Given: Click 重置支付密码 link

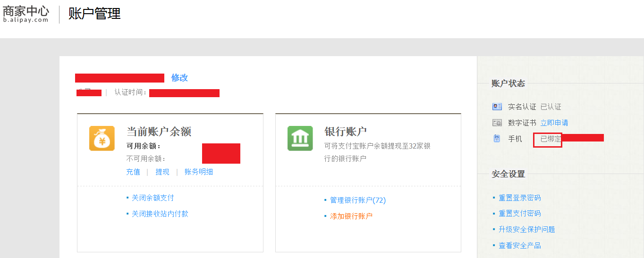Looking at the screenshot, I should coord(520,213).
